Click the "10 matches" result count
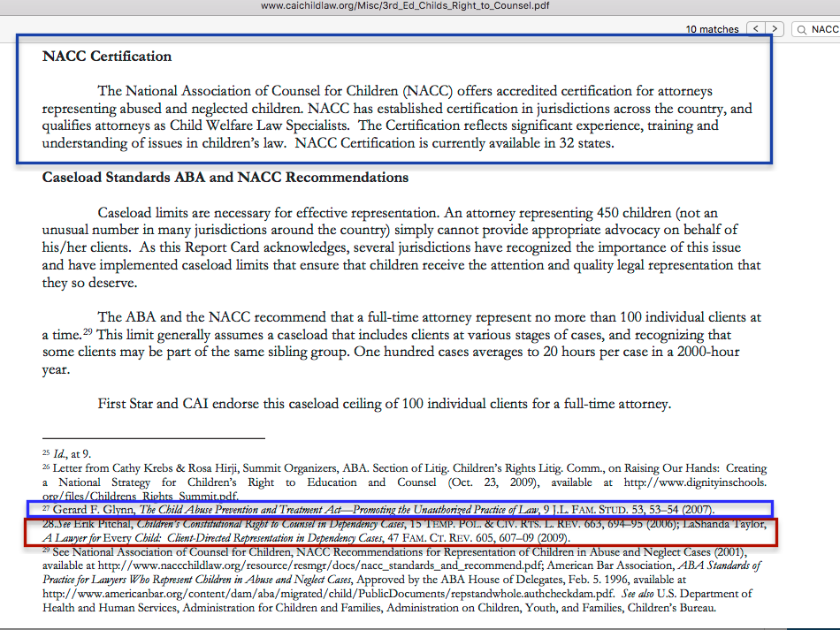Viewport: 840px width, 630px height. point(712,30)
